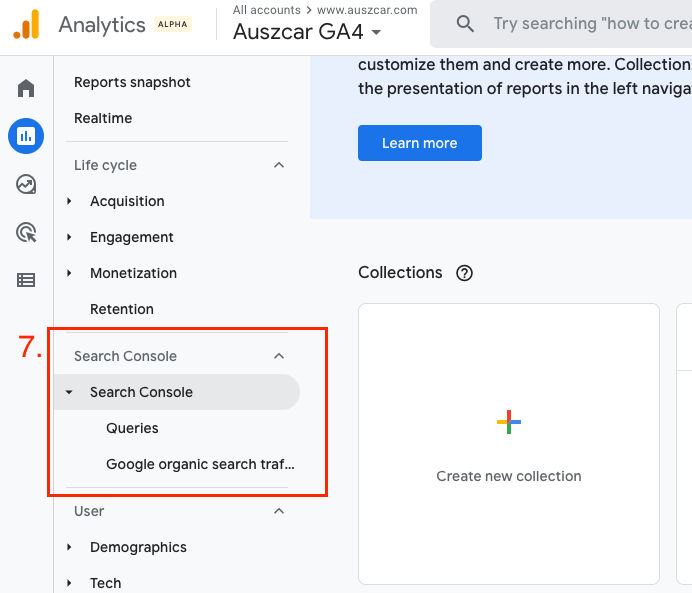Open the Queries report

coord(132,428)
